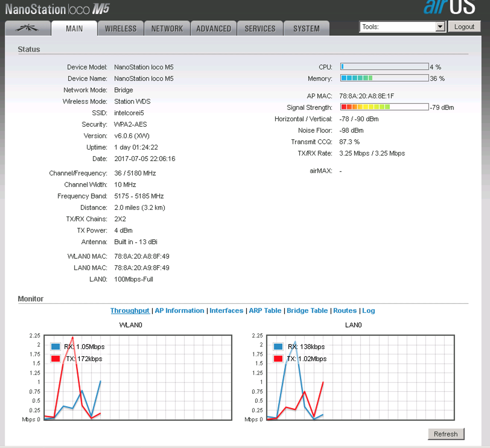Select the ADVANCED tab
490x448 pixels.
(214, 29)
